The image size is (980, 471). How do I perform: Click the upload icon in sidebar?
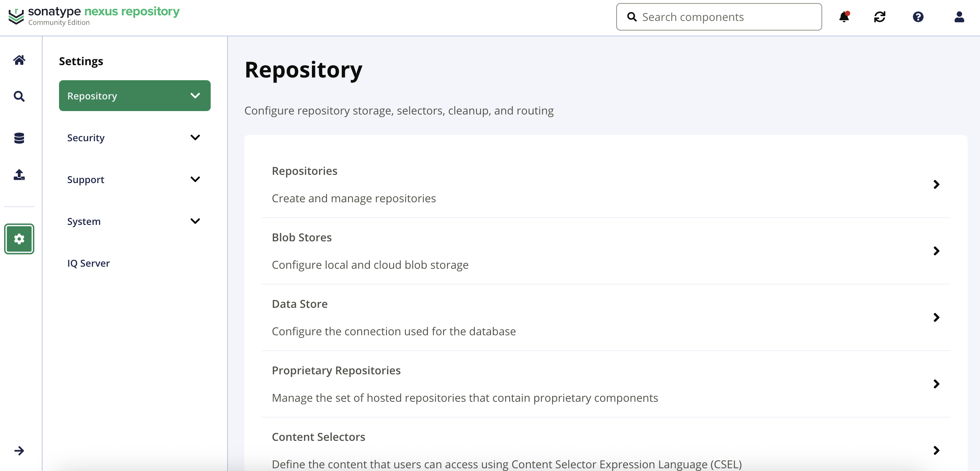pyautogui.click(x=19, y=175)
